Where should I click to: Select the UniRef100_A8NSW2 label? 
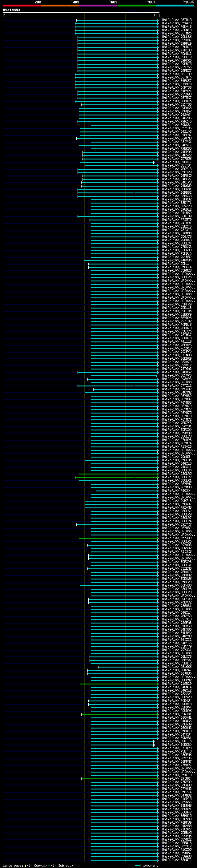[176, 548]
